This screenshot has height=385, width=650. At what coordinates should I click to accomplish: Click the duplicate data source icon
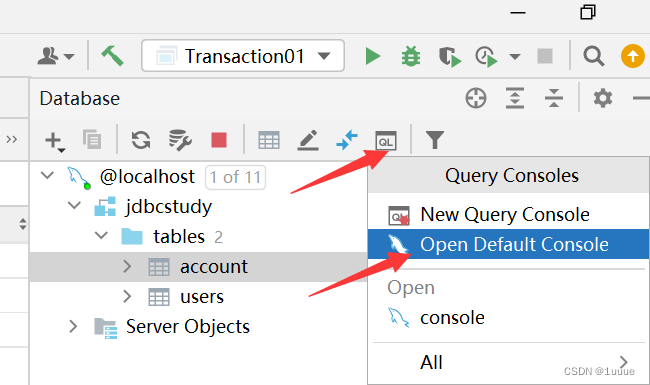tap(92, 139)
